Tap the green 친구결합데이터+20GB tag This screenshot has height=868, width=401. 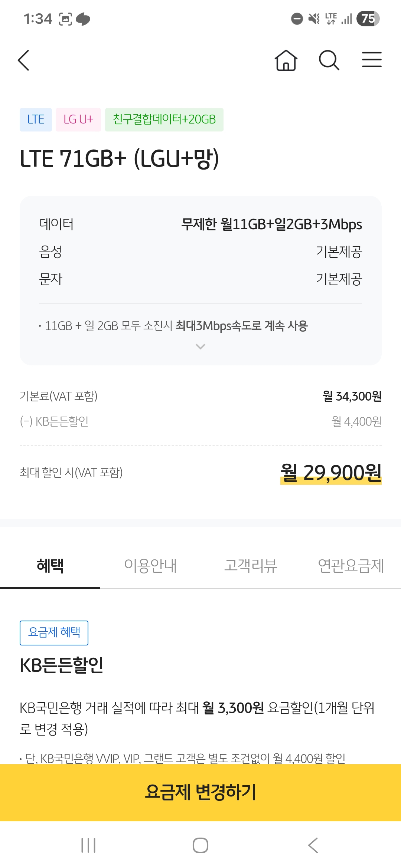164,119
